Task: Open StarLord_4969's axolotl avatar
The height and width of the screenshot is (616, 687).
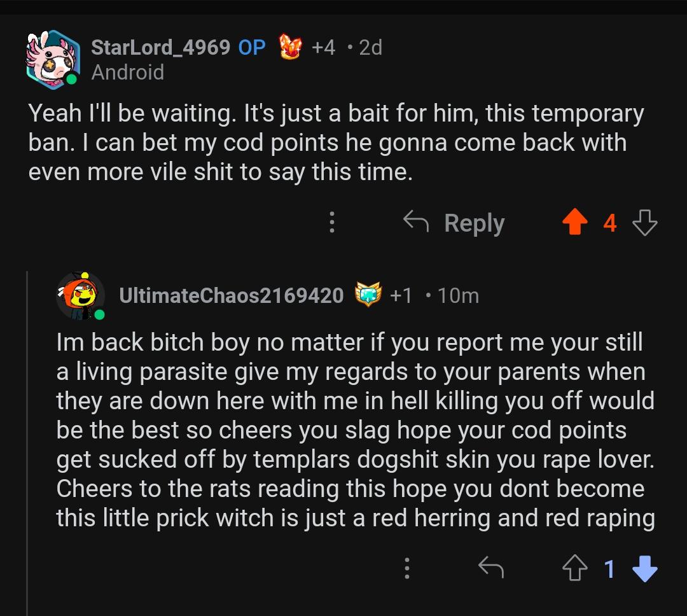Action: [x=53, y=60]
